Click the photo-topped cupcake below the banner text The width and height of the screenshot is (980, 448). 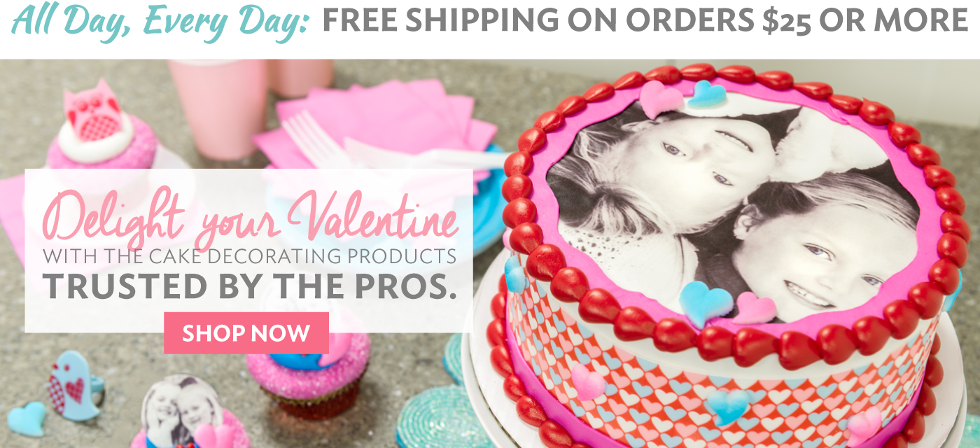coord(183,413)
